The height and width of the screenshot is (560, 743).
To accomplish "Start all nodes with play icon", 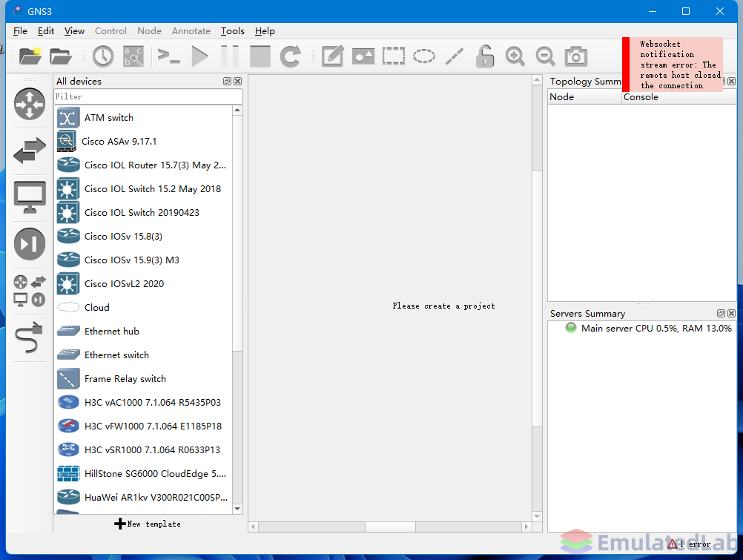I will [199, 56].
